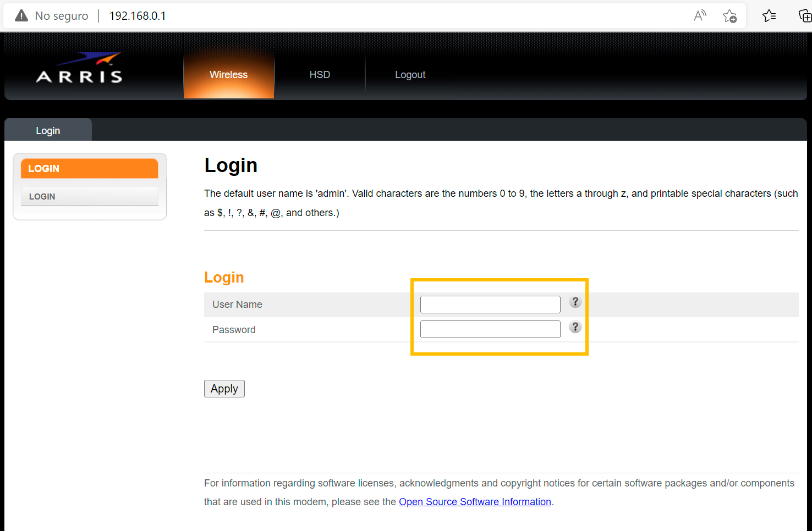Select the gray LOGIN sidebar item
This screenshot has height=531, width=812.
pos(90,196)
